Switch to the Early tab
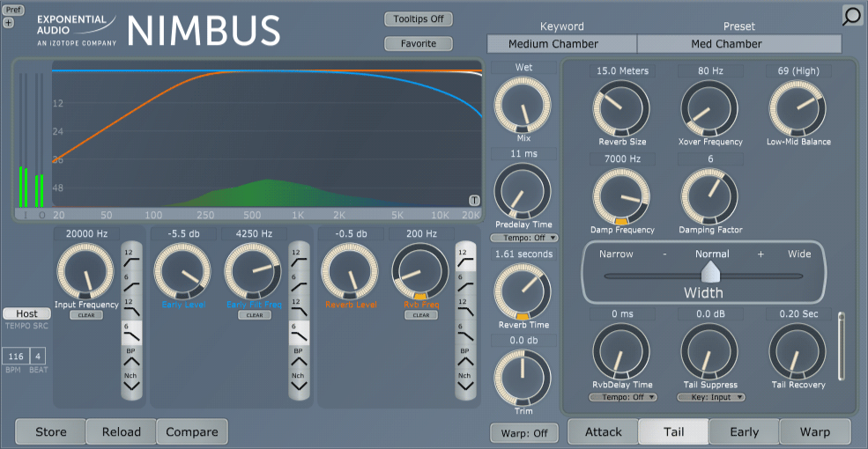 point(744,432)
